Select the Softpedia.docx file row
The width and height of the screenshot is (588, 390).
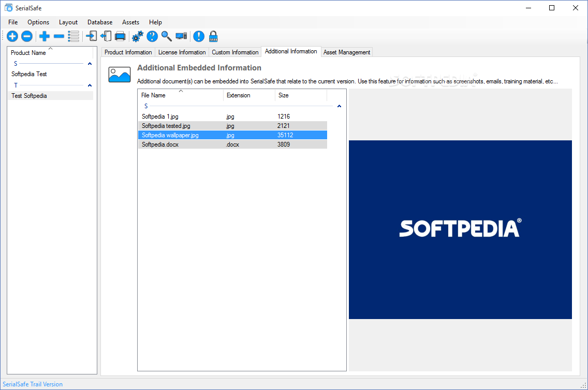[232, 145]
